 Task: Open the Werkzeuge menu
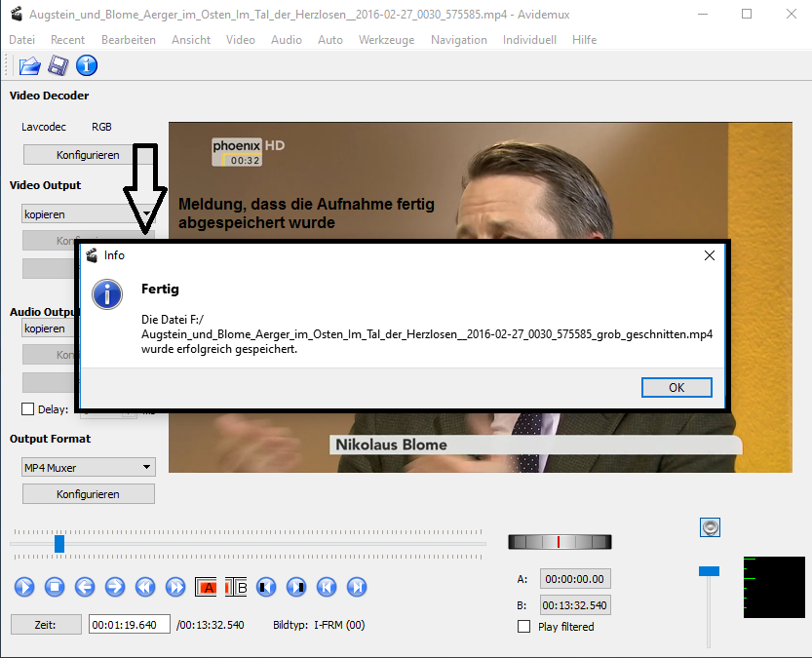[x=386, y=40]
